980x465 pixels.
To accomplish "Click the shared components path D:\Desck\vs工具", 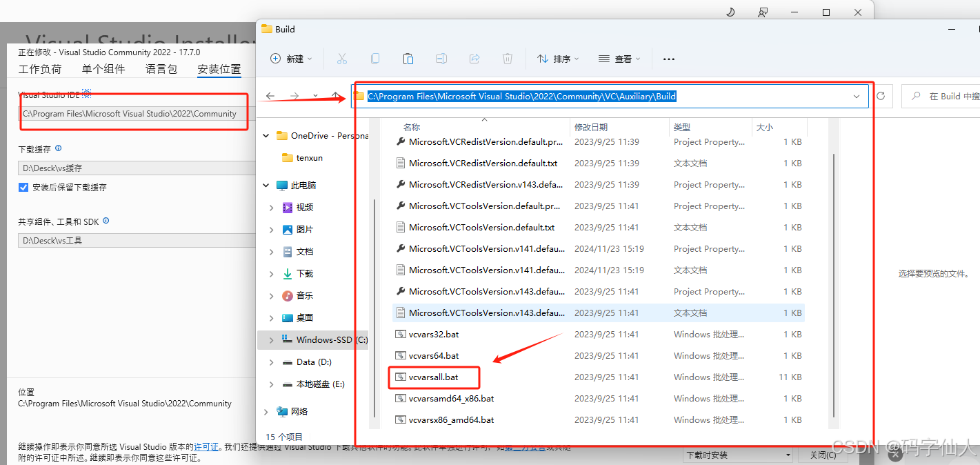I will [137, 241].
